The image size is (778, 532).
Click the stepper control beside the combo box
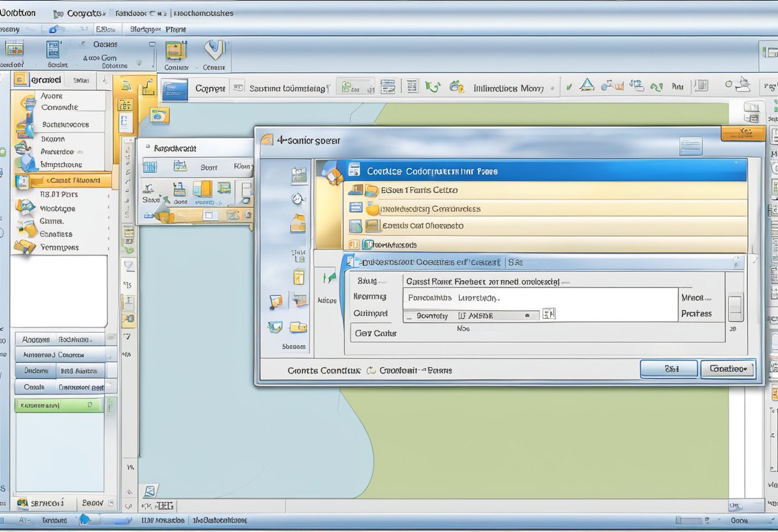(549, 313)
